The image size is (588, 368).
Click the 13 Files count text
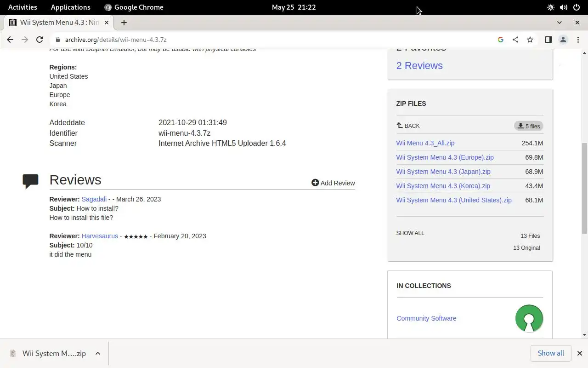click(530, 236)
